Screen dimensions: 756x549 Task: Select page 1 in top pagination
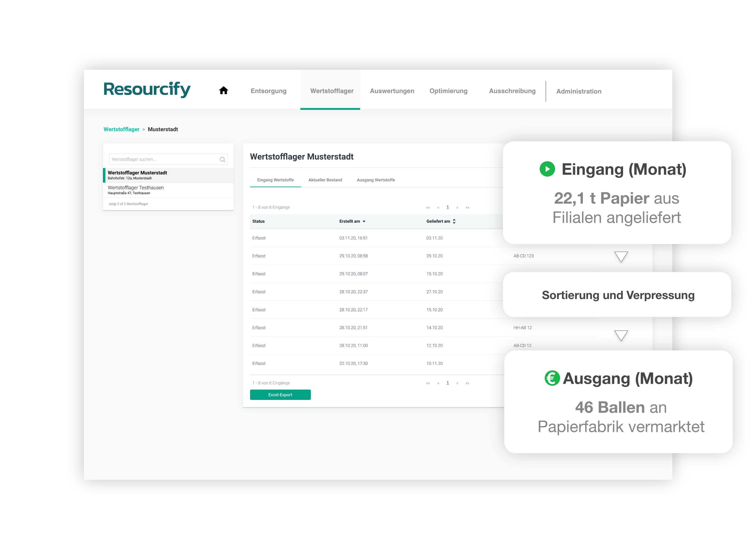448,208
